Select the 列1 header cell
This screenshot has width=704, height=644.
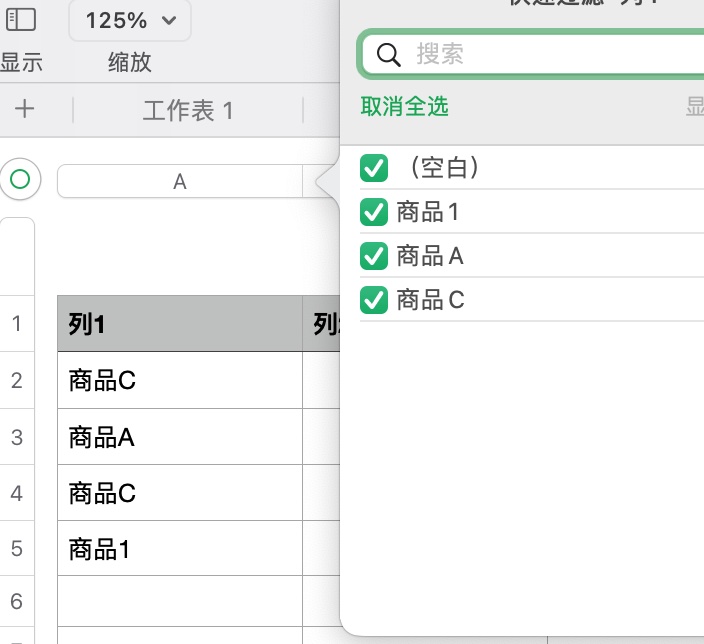pyautogui.click(x=180, y=323)
